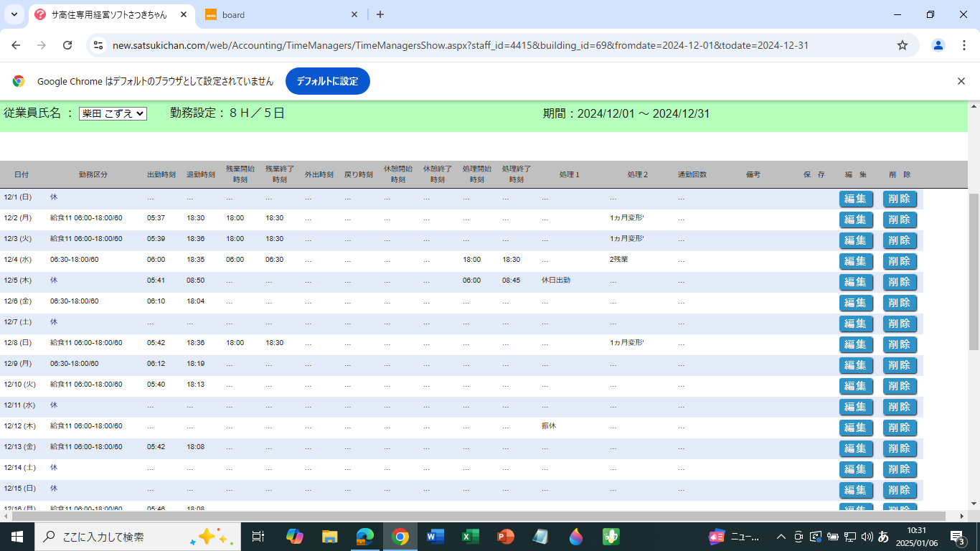The height and width of the screenshot is (551, 980).
Task: Click the address bar URL field
Action: click(459, 45)
